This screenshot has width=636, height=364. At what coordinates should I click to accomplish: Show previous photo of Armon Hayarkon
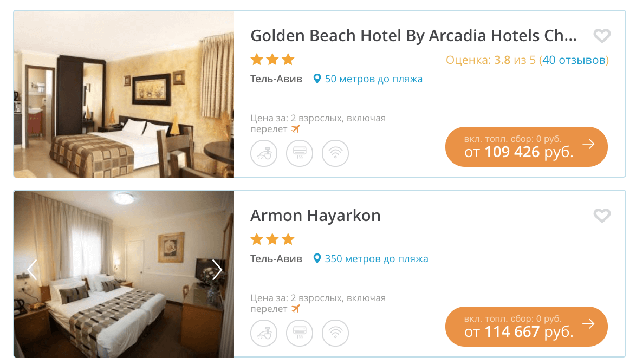(x=32, y=270)
